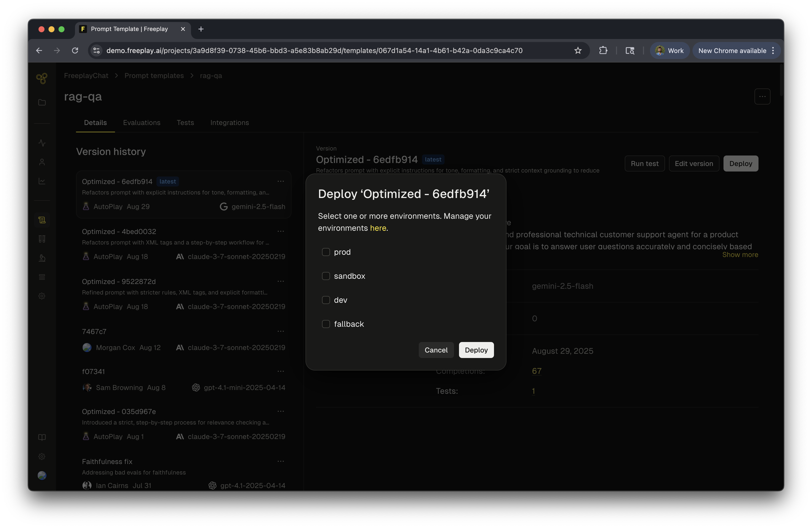Click the activity pulse sidebar icon
This screenshot has height=528, width=812.
click(x=42, y=143)
